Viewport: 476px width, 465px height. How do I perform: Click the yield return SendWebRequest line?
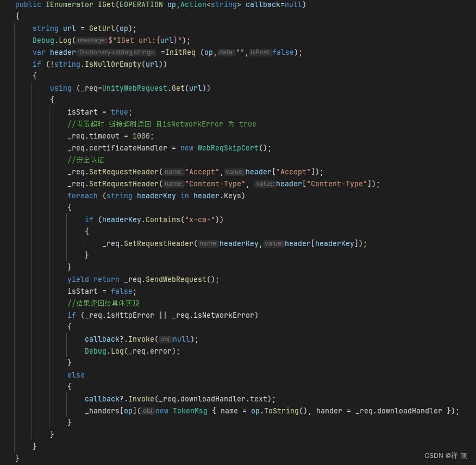click(x=143, y=280)
